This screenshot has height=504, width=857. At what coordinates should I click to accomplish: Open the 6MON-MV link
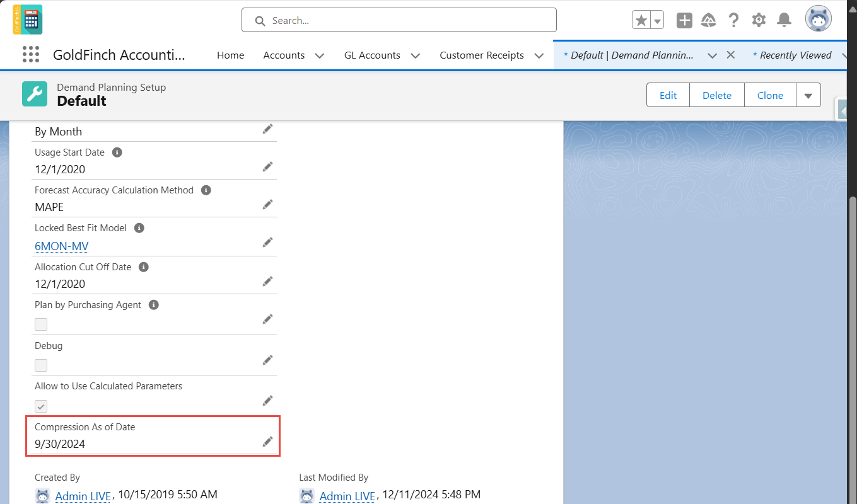[x=62, y=246]
